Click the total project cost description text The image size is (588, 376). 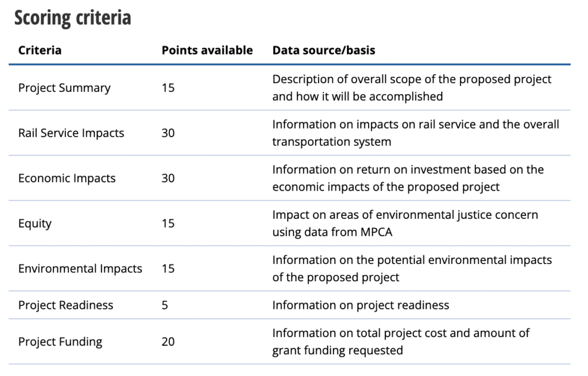tap(401, 342)
